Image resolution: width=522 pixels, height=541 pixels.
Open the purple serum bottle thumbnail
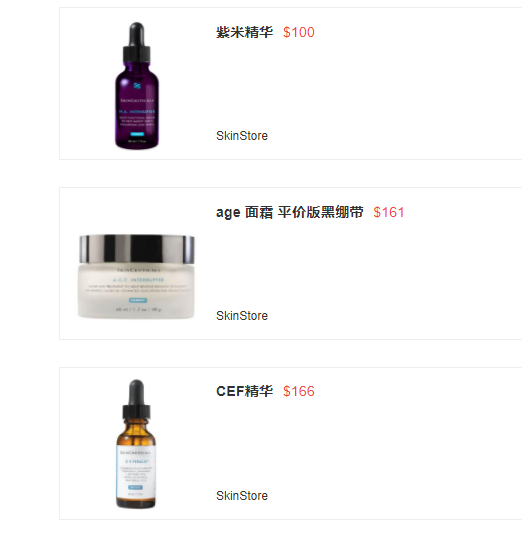137,86
